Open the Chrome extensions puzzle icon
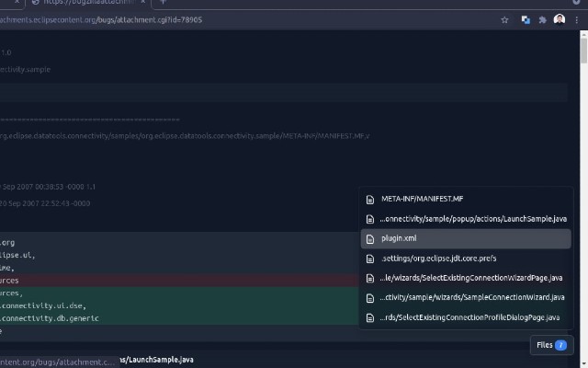The height and width of the screenshot is (368, 588). (x=542, y=19)
